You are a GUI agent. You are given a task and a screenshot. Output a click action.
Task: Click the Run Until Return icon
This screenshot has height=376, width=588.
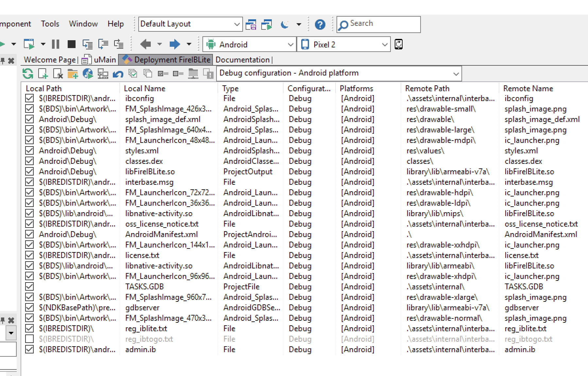(118, 44)
